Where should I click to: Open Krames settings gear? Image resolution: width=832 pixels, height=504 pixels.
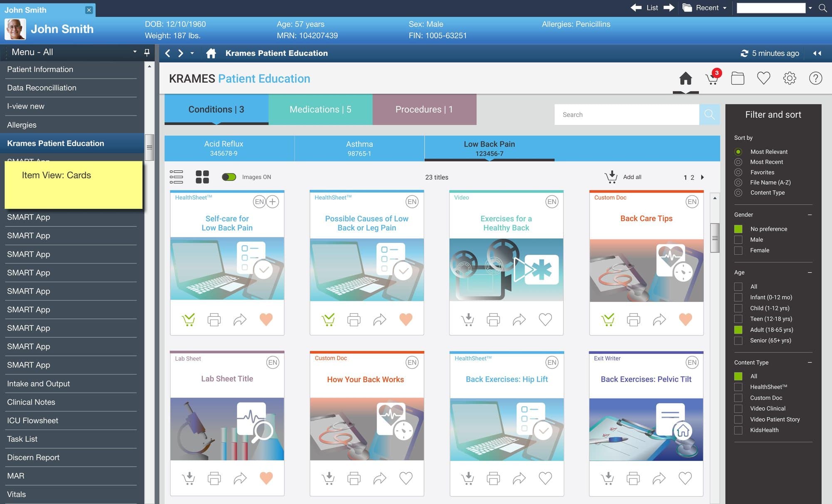pos(789,78)
